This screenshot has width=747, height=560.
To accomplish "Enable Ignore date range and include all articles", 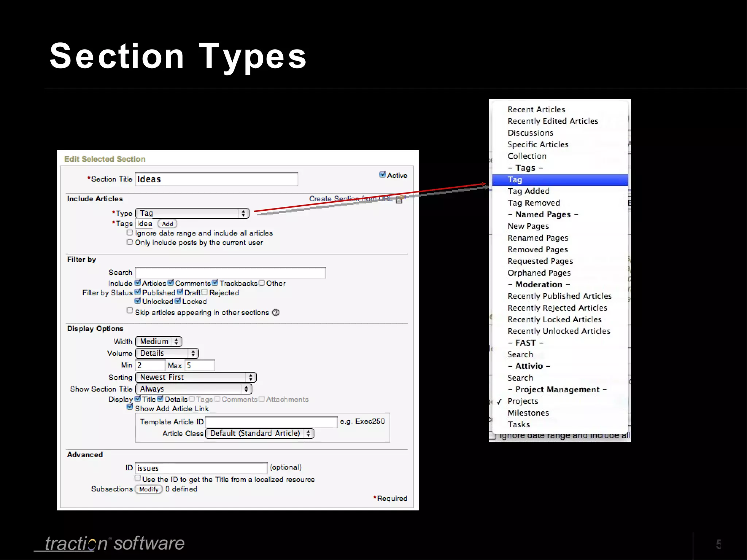I will 129,233.
